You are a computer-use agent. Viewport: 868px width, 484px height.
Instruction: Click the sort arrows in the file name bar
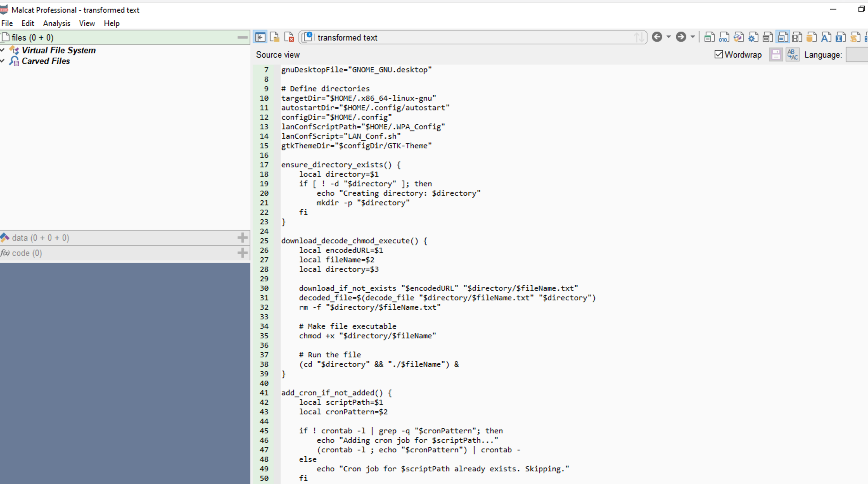(639, 37)
